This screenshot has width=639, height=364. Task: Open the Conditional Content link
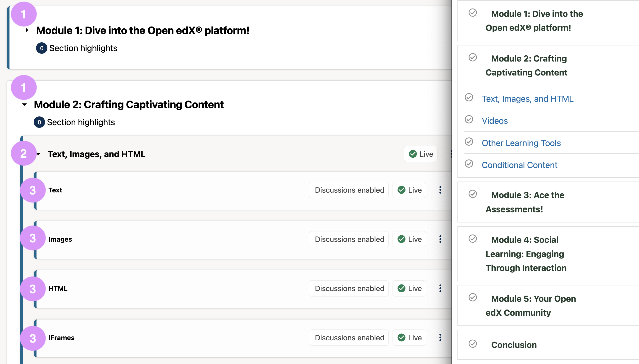click(519, 165)
